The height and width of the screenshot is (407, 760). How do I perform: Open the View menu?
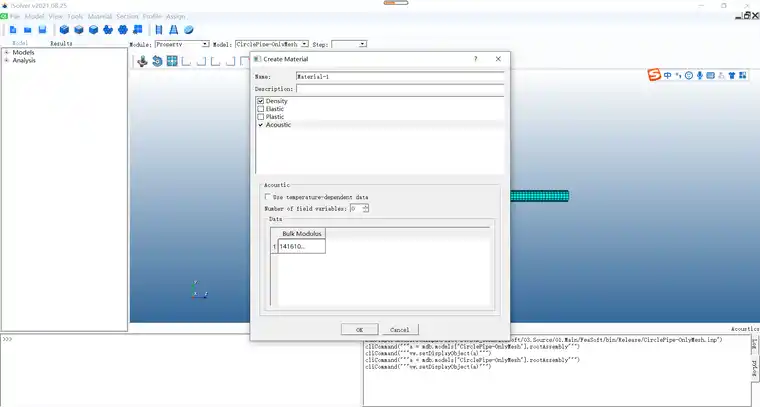click(56, 16)
